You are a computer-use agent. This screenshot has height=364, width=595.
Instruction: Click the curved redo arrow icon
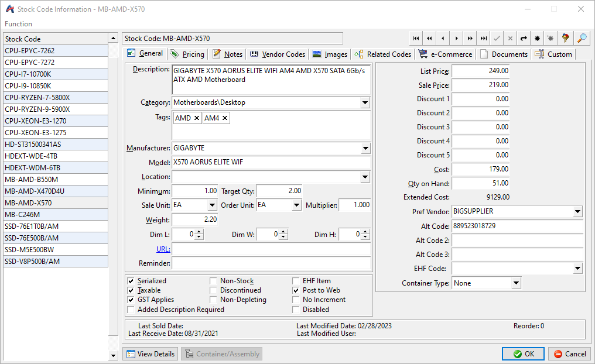tap(524, 39)
